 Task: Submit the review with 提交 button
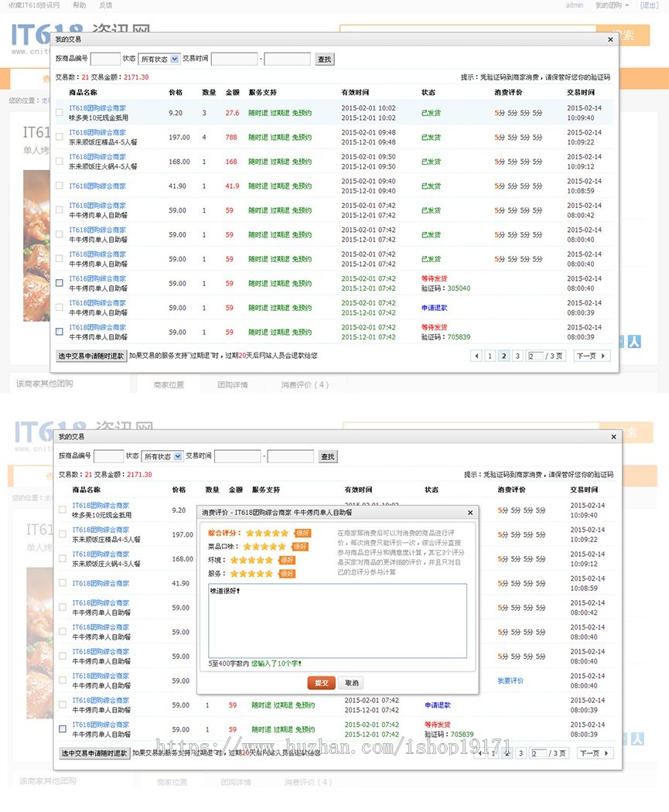click(x=322, y=683)
